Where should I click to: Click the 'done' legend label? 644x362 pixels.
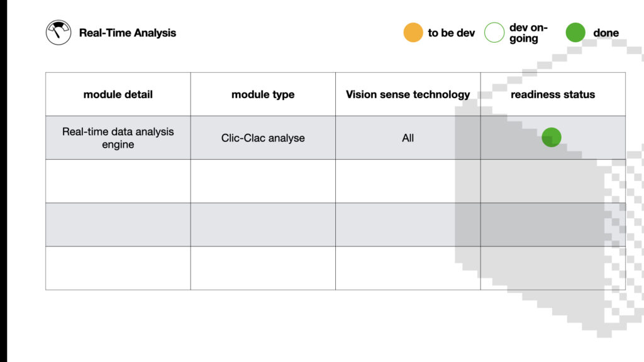[x=606, y=33]
